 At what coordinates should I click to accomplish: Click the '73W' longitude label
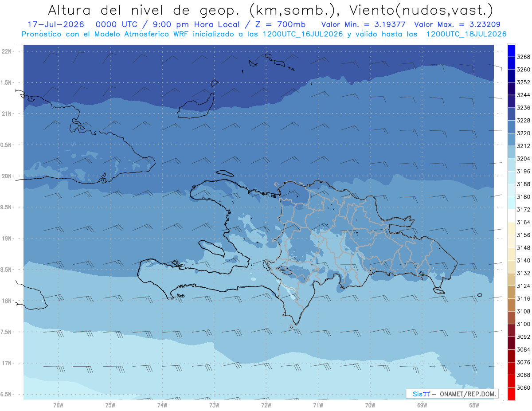pyautogui.click(x=214, y=405)
